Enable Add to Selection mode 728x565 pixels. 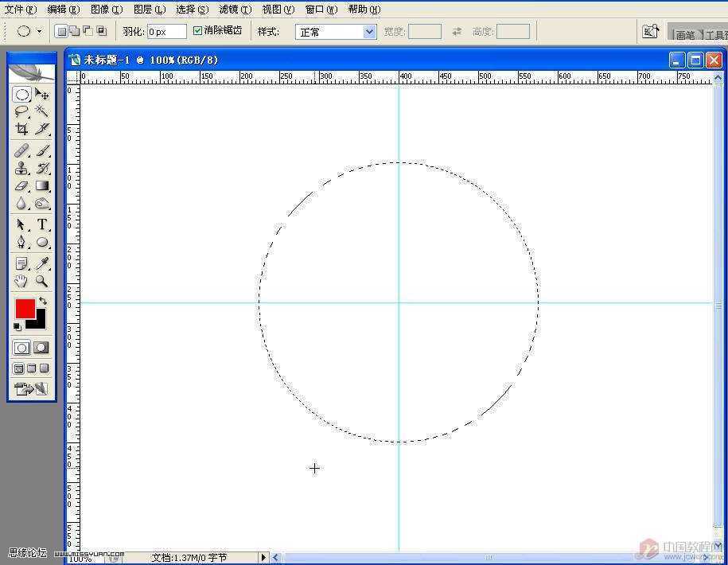[74, 32]
